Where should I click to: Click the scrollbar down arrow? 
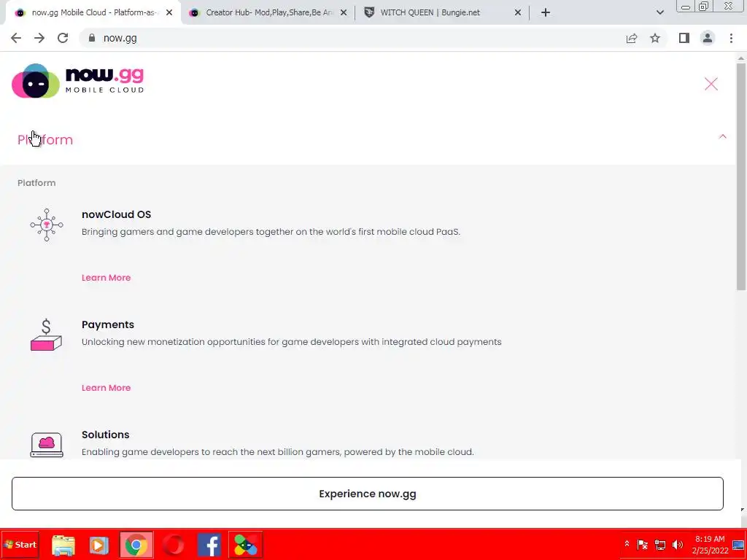coord(741,510)
